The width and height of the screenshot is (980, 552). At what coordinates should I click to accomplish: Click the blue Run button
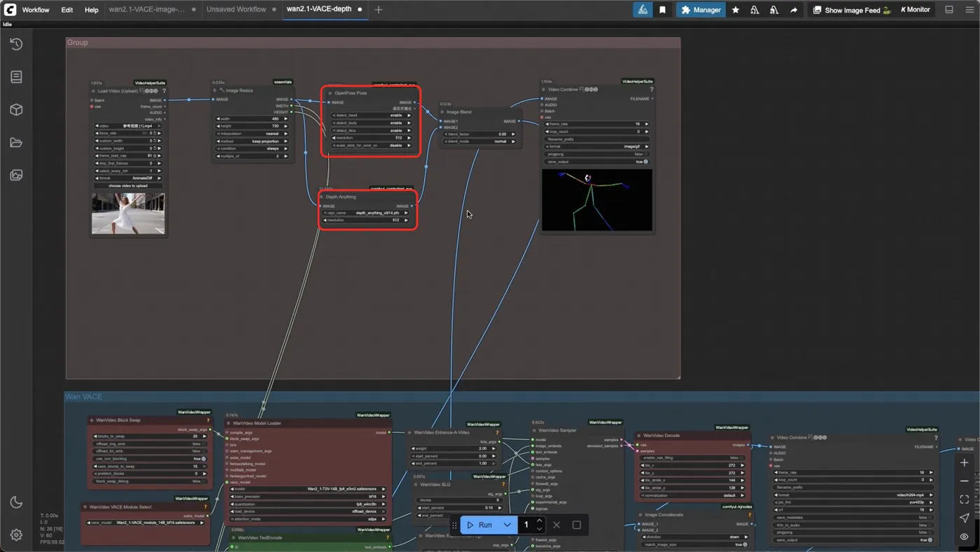click(x=479, y=525)
